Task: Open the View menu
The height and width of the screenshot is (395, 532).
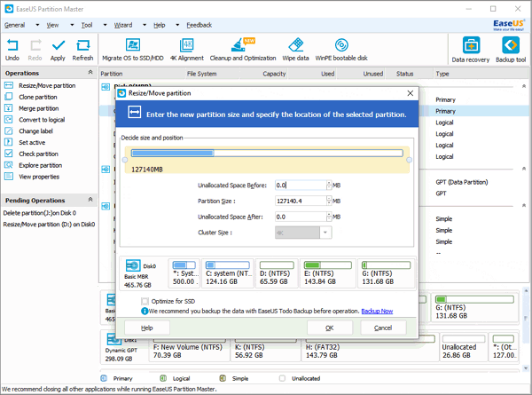Action: coord(52,25)
